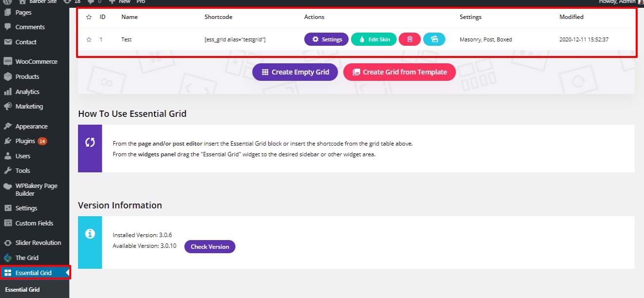Toggle favorite star for Test grid
Viewport: 644px width, 298px height.
click(x=89, y=39)
